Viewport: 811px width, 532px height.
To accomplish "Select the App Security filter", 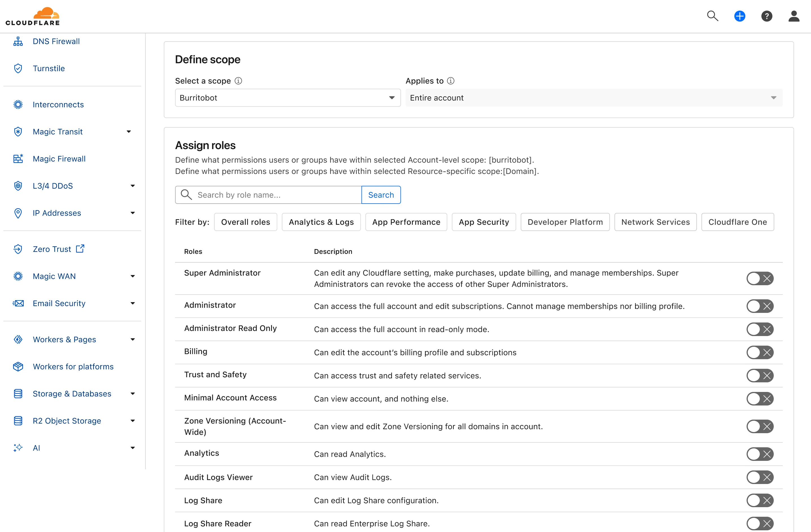I will click(484, 222).
